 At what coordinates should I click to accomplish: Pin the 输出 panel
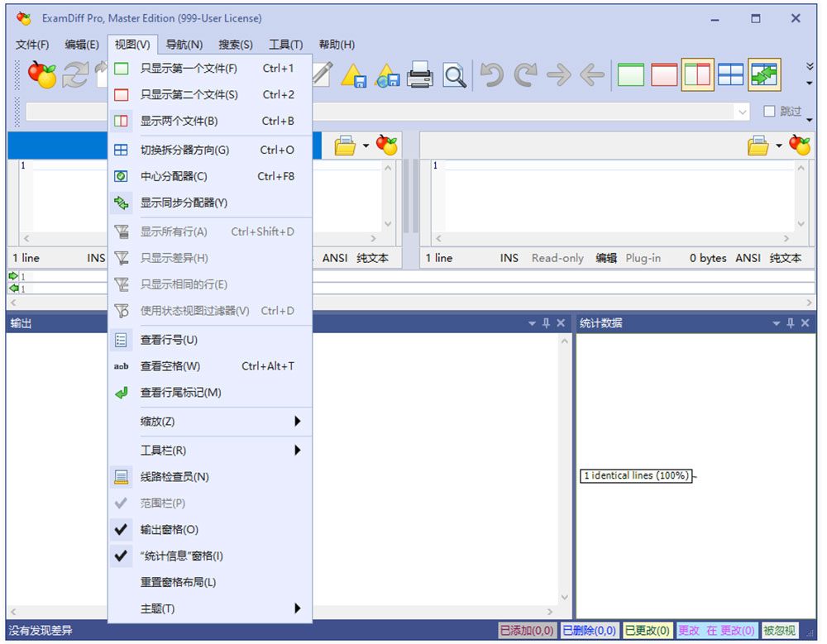(x=547, y=322)
